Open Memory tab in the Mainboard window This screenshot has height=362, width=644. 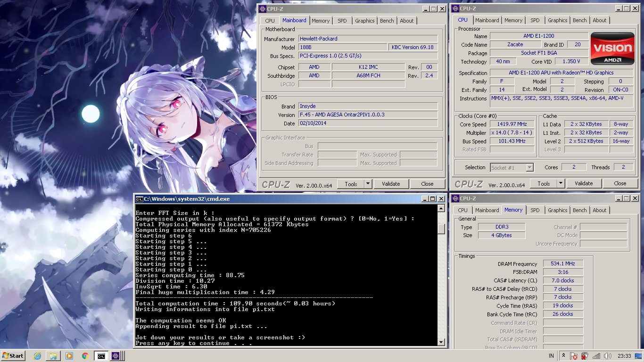(321, 21)
